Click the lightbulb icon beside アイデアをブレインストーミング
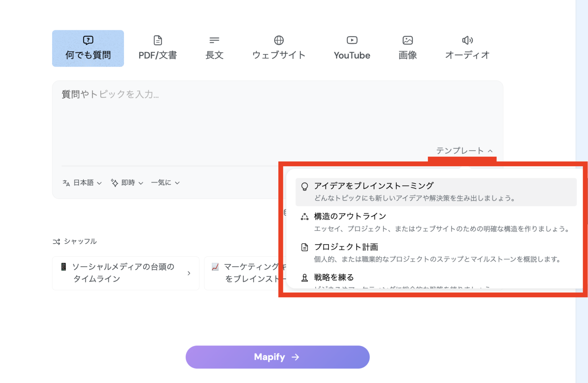The image size is (588, 383). click(304, 185)
